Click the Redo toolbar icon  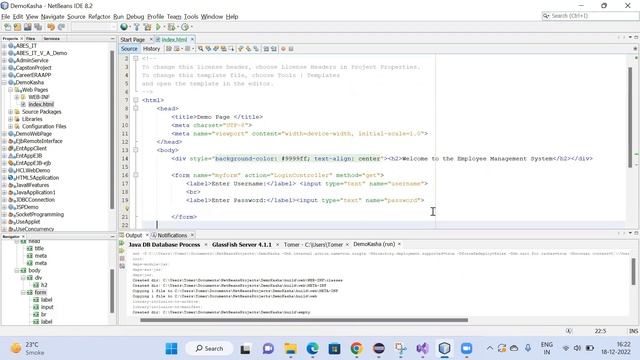click(x=61, y=27)
